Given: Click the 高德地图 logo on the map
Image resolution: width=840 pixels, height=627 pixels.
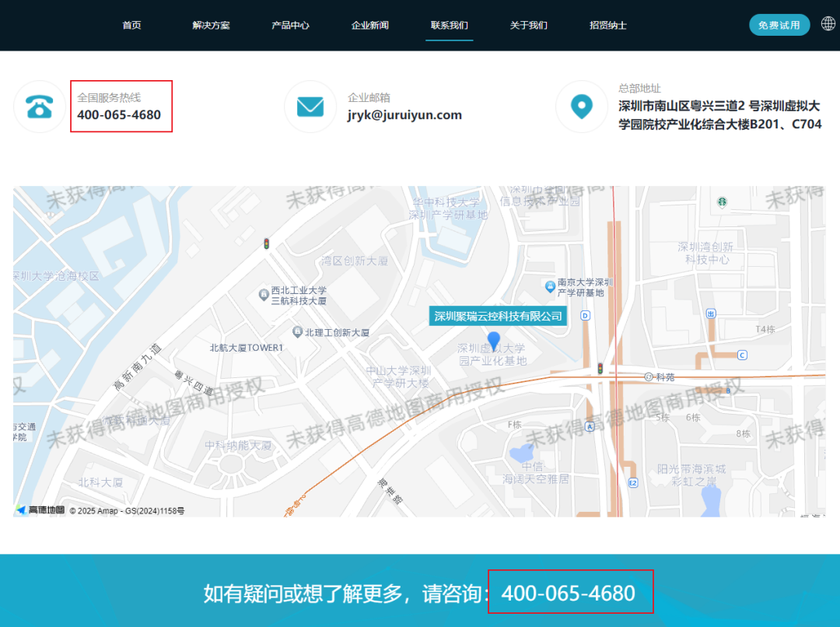Looking at the screenshot, I should coord(40,510).
